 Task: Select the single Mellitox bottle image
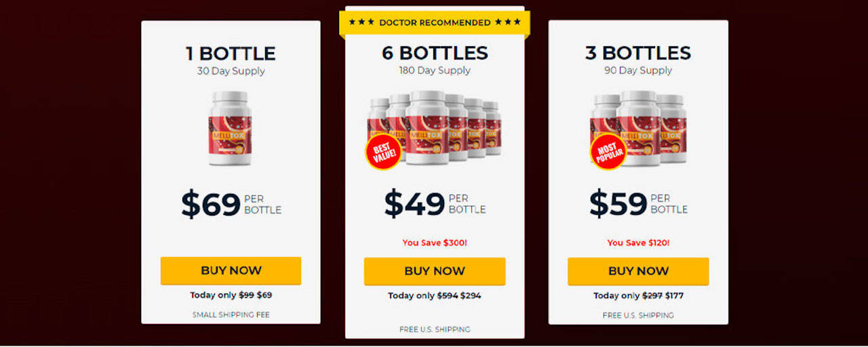(x=231, y=129)
